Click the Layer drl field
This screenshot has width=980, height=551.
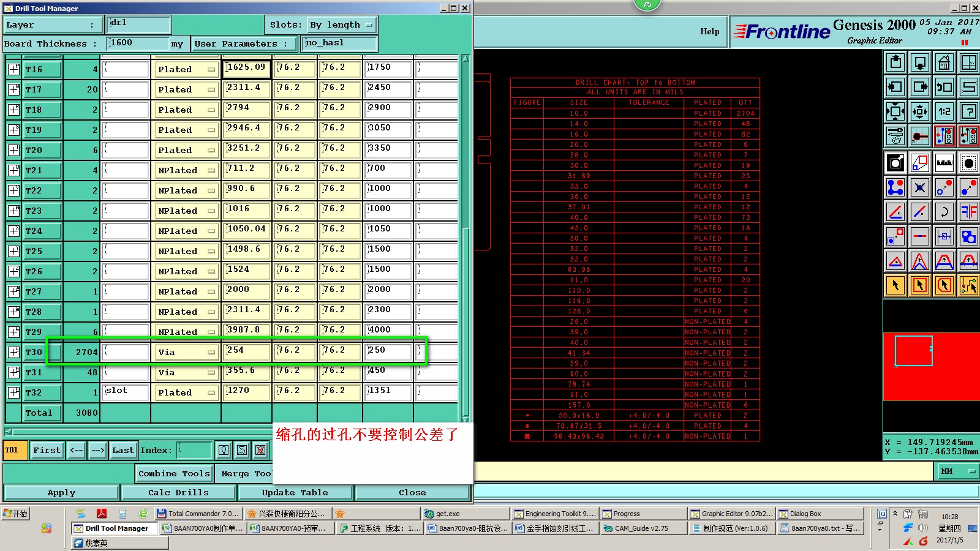139,24
